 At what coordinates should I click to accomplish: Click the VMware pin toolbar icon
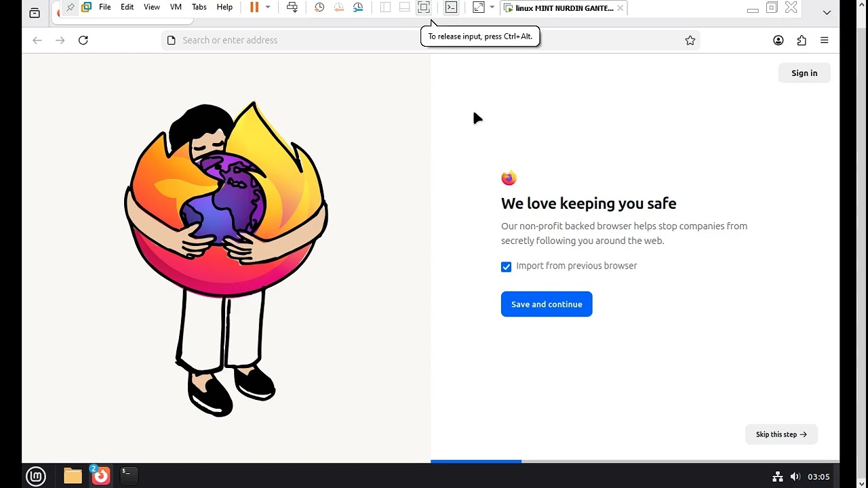(71, 7)
